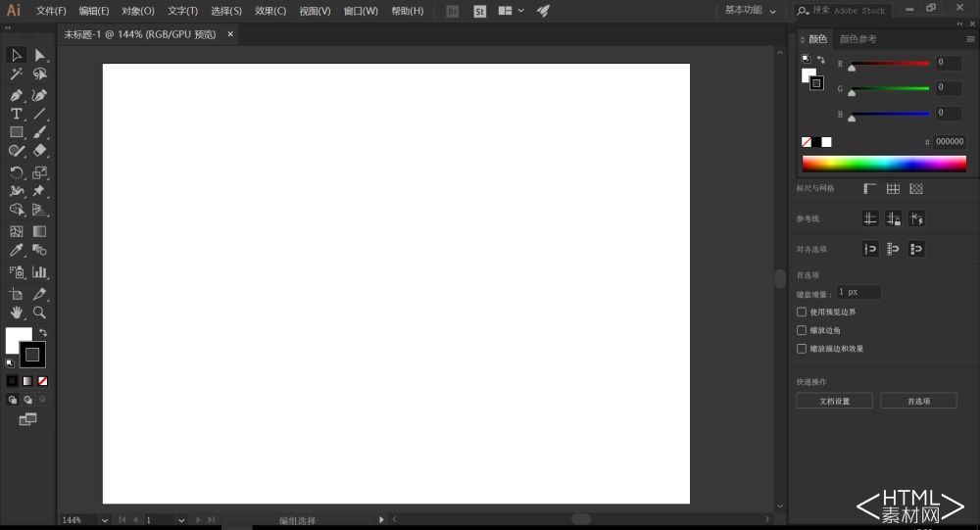Select the Shaper tool
This screenshot has width=980, height=530.
(x=17, y=151)
